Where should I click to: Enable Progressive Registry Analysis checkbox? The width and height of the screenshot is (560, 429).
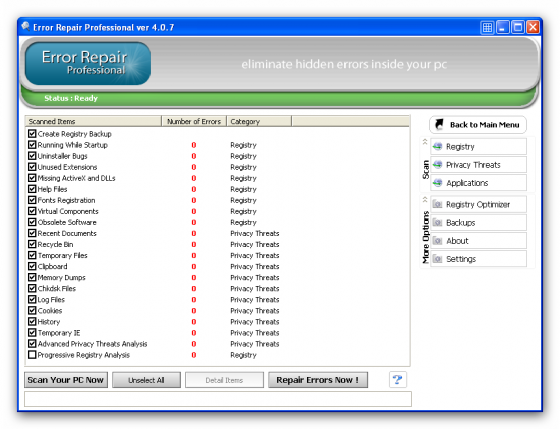(x=32, y=355)
